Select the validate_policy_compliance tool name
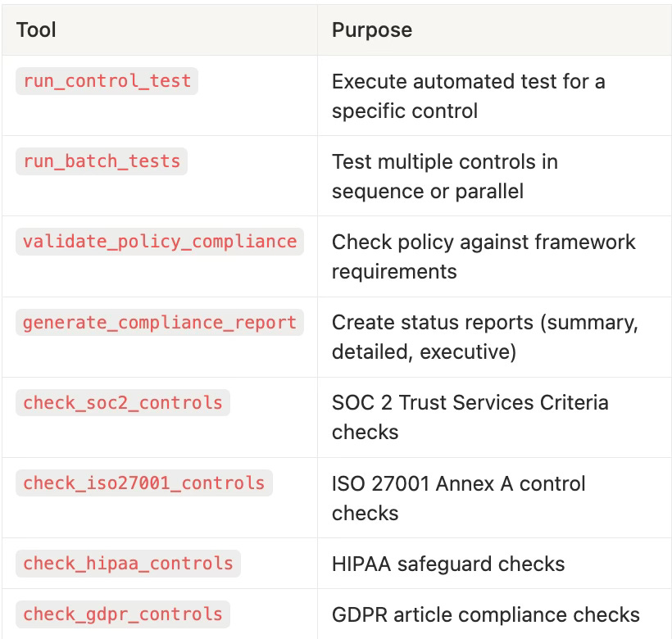This screenshot has width=672, height=639. click(160, 242)
